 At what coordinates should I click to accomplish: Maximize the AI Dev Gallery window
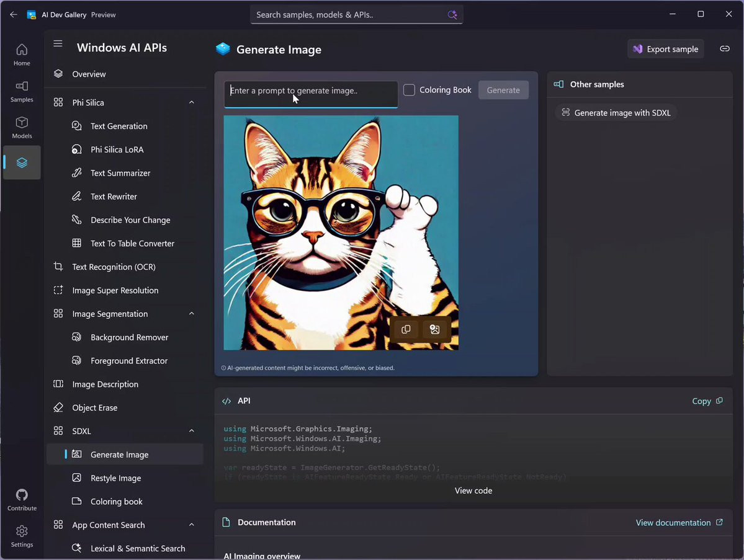coord(701,14)
